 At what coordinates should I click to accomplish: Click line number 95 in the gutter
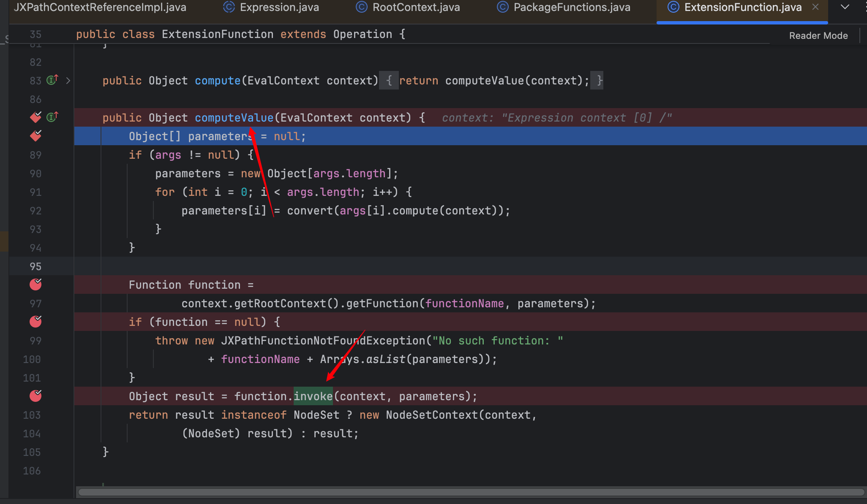pos(35,266)
